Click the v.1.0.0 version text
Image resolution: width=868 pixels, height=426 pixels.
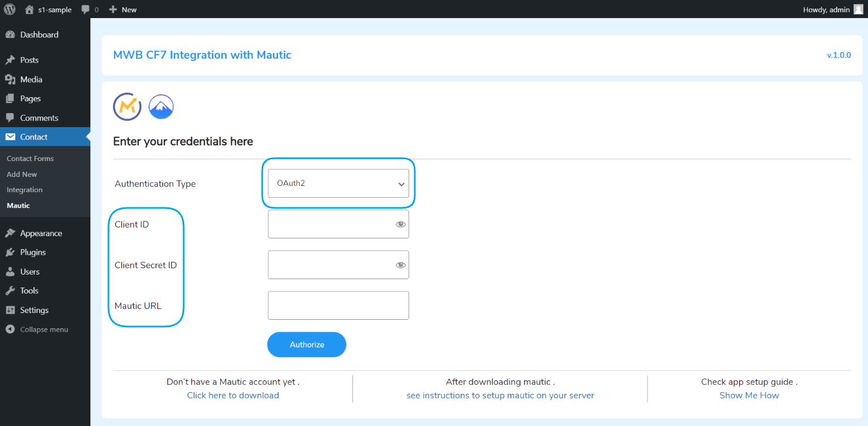839,55
